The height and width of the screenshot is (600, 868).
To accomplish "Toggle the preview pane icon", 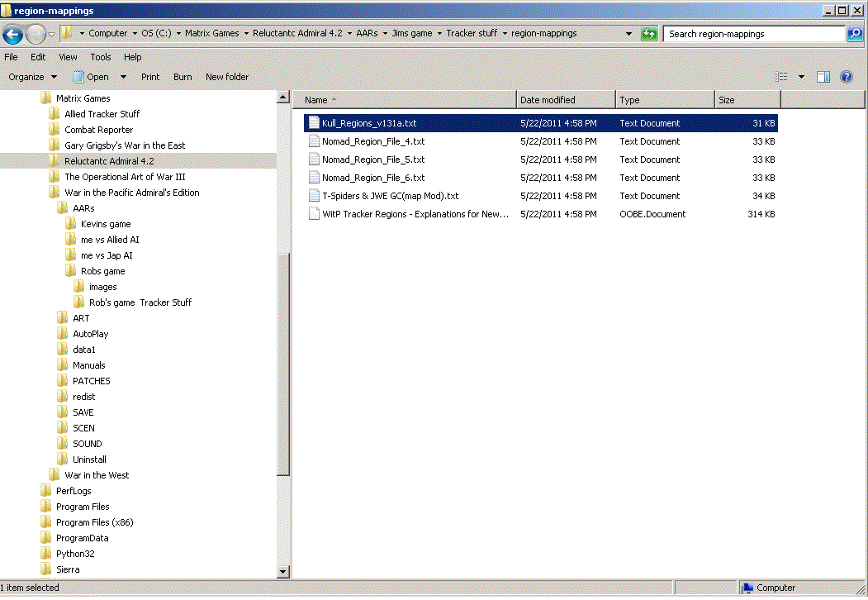I will [x=823, y=77].
